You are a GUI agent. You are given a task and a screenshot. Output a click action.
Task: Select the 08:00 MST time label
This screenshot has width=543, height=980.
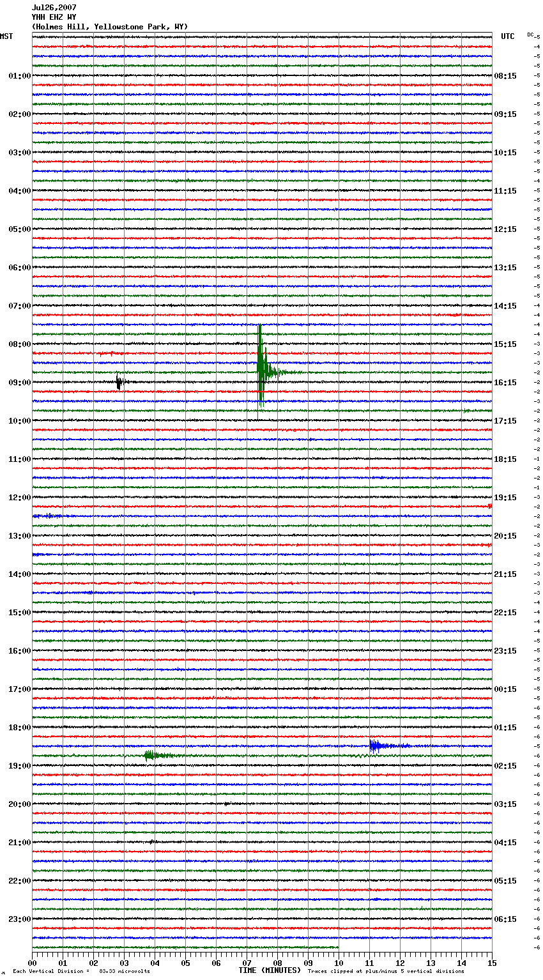(x=20, y=344)
